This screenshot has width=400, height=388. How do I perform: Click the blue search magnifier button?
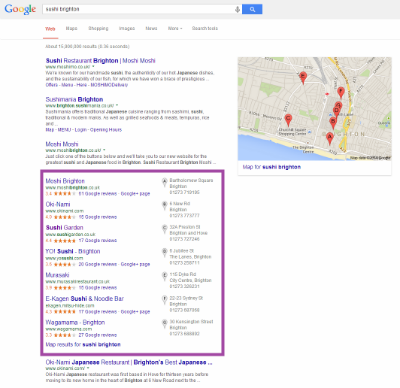(252, 9)
